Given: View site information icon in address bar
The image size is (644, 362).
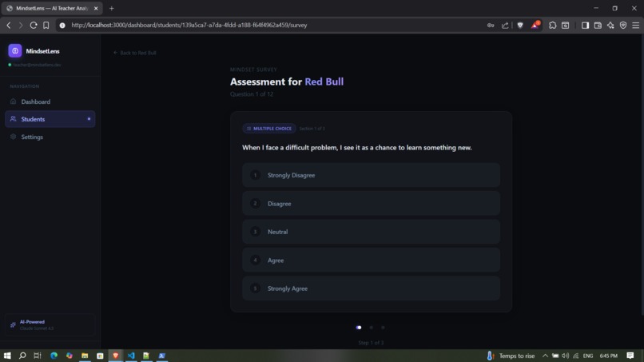Looking at the screenshot, I should tap(62, 25).
